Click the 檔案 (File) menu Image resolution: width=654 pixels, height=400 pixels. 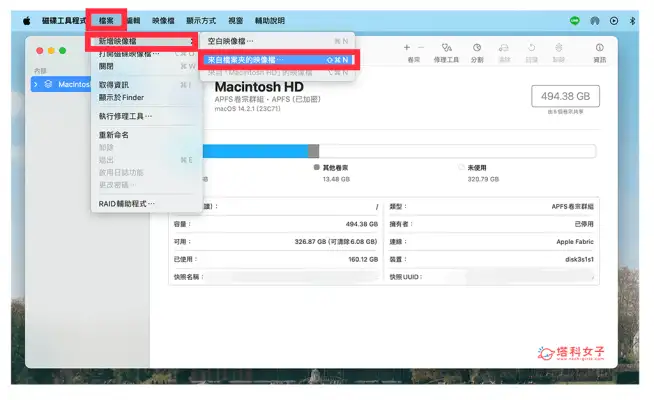coord(106,21)
